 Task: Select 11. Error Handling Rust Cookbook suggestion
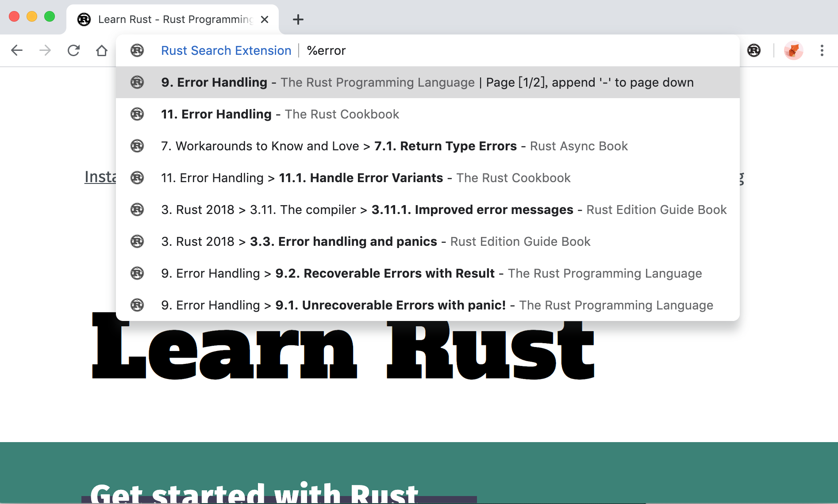[x=428, y=114]
